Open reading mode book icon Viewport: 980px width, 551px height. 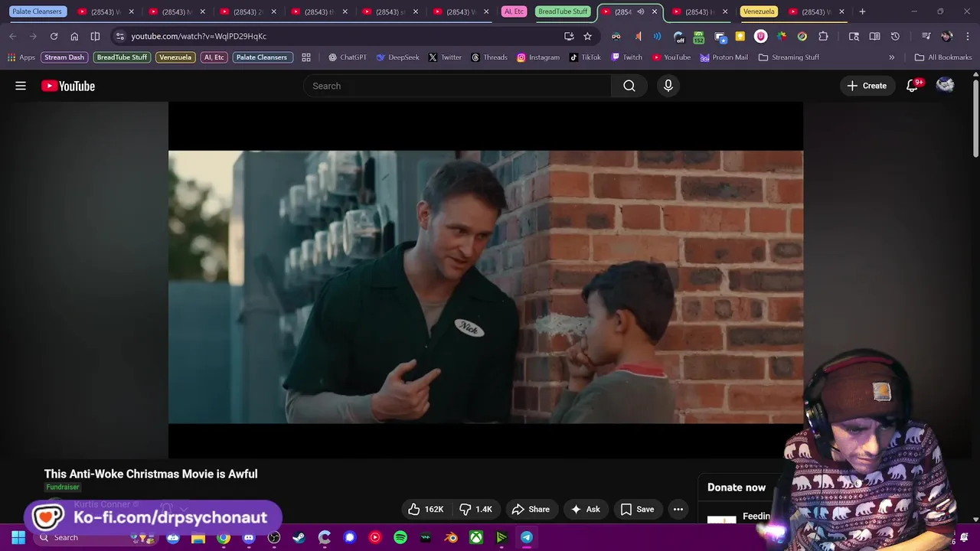(874, 36)
